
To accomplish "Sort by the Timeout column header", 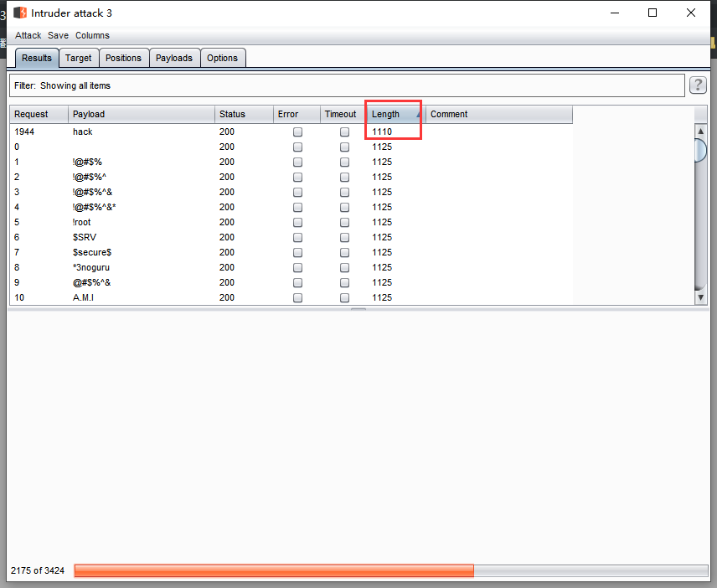I will pos(343,114).
